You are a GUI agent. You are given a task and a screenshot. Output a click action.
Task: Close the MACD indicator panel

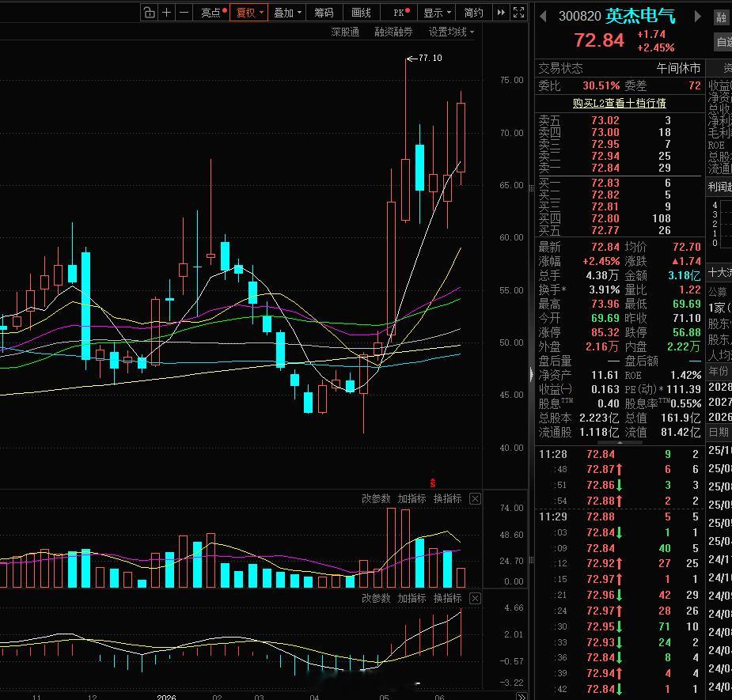pos(475,598)
